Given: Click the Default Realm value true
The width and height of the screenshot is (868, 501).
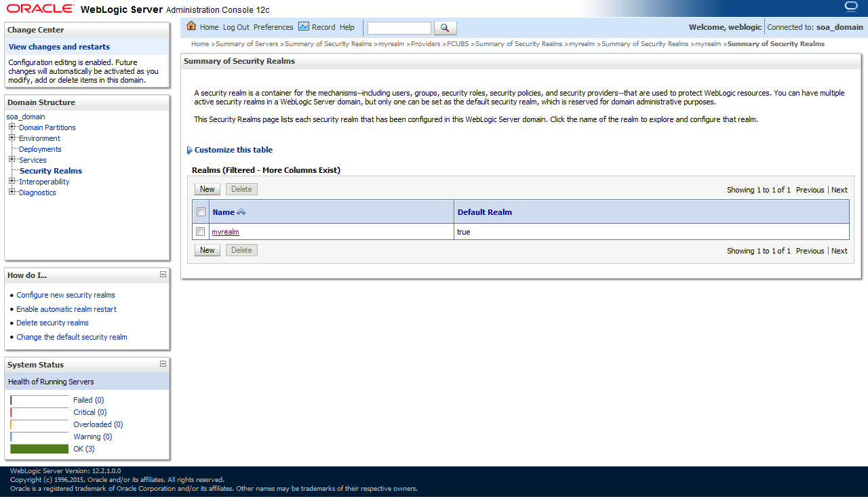Looking at the screenshot, I should click(464, 232).
